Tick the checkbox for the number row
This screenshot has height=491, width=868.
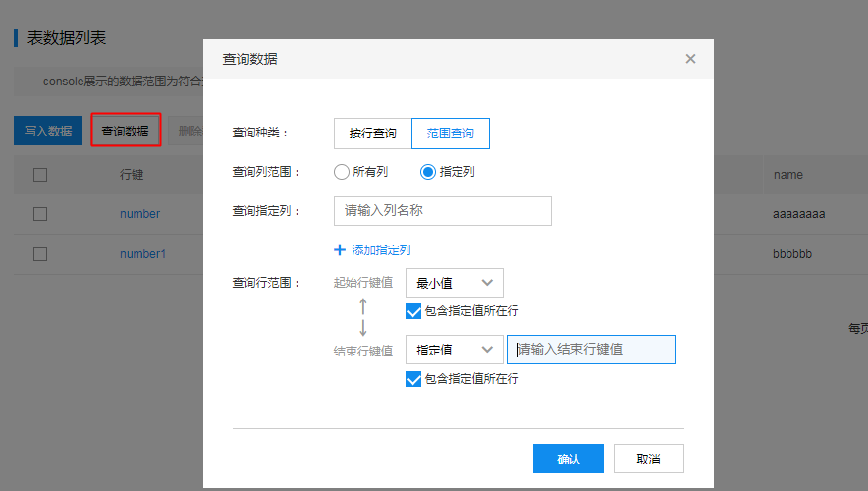click(x=40, y=214)
